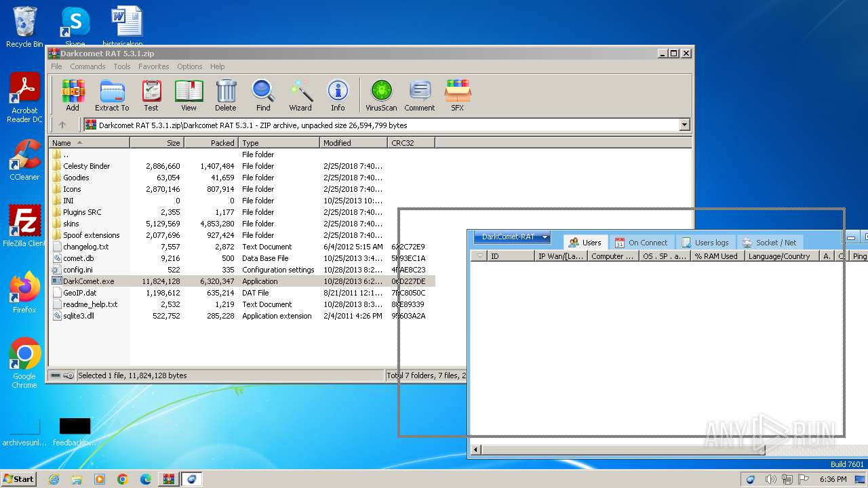
Task: Click the Find magnifier icon
Action: coord(263,96)
